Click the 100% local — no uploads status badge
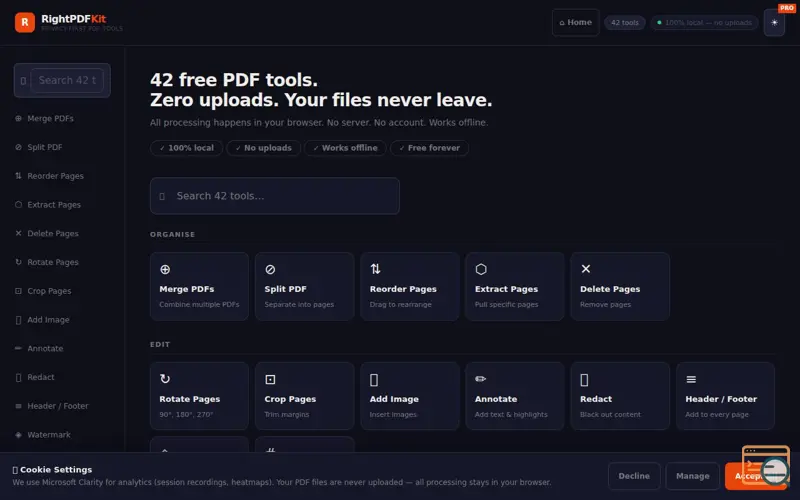The width and height of the screenshot is (800, 500). tap(704, 22)
